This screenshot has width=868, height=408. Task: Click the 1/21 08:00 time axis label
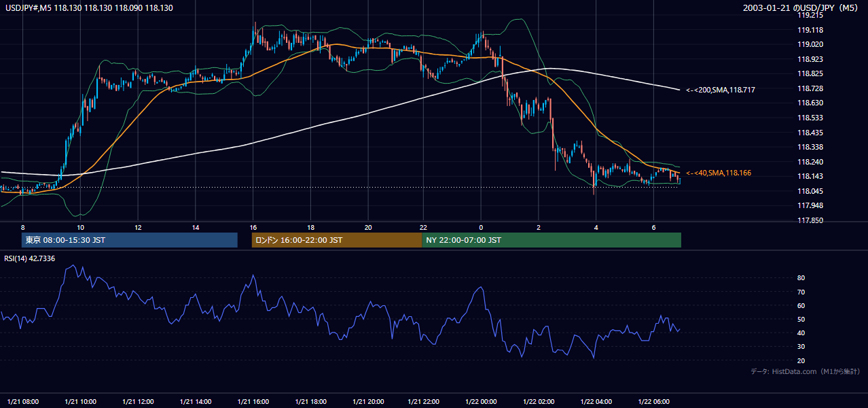(24, 401)
